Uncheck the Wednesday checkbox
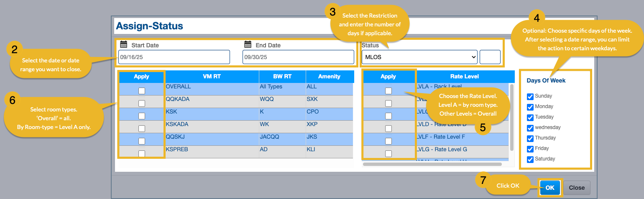 pyautogui.click(x=530, y=128)
